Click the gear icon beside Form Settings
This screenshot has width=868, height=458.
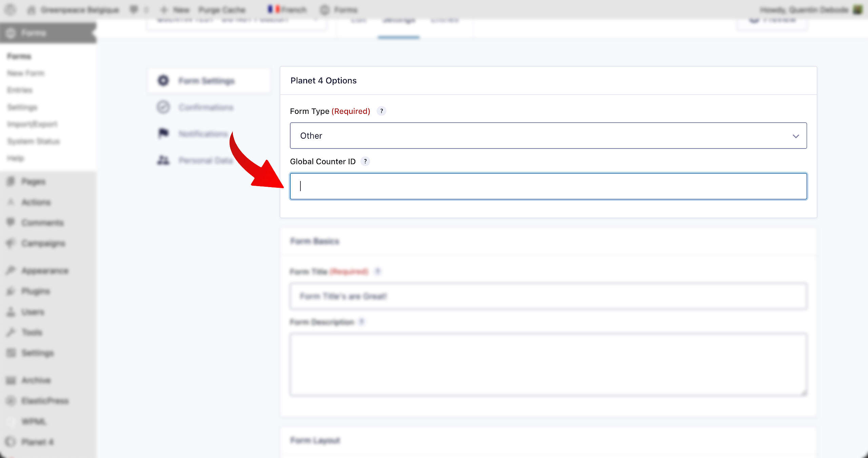163,81
